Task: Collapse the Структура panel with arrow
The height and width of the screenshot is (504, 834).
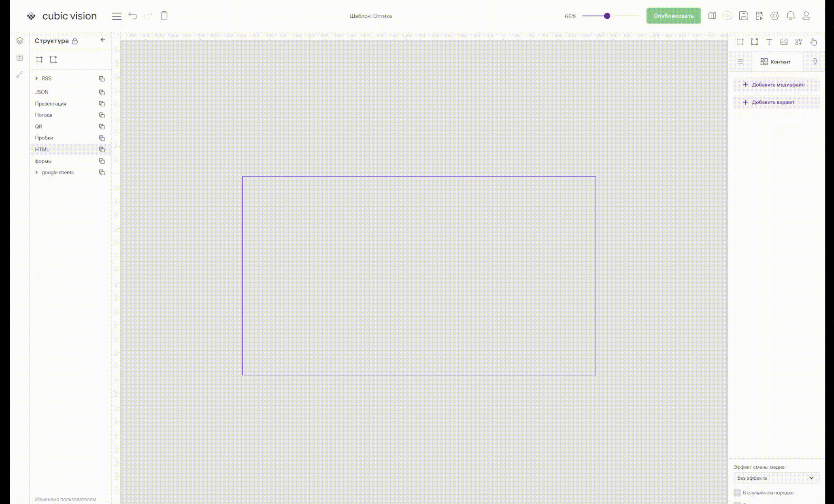Action: (x=103, y=40)
